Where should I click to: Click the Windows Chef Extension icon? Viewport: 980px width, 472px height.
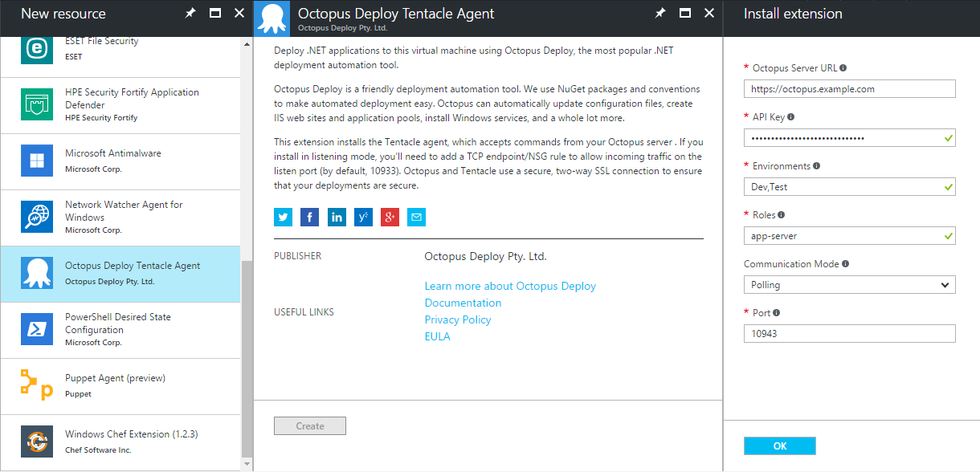click(x=35, y=442)
